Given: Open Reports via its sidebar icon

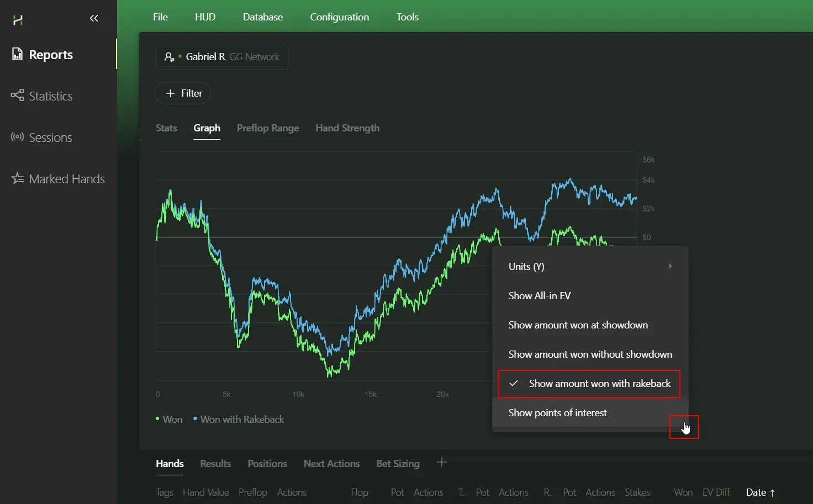Looking at the screenshot, I should (17, 54).
